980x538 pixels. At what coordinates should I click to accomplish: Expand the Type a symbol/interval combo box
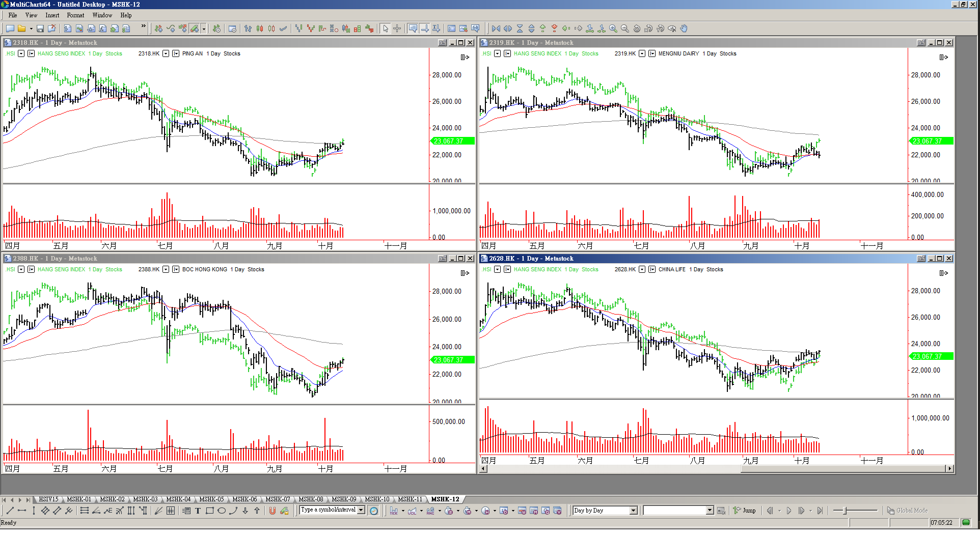click(361, 510)
